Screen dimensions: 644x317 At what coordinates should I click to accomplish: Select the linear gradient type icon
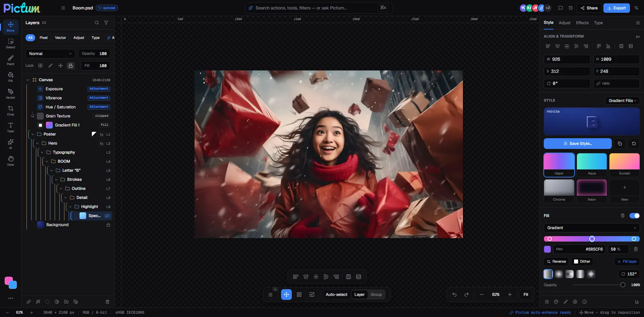(548, 274)
